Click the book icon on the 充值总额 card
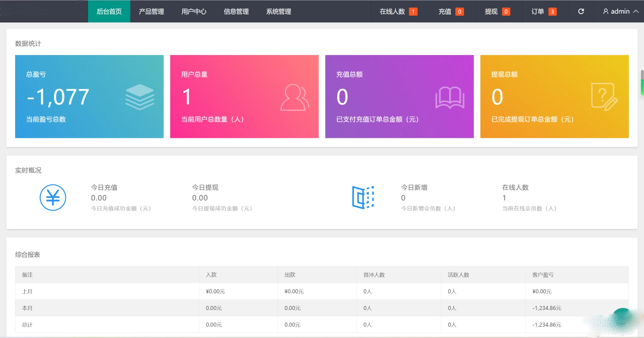The image size is (644, 338). (x=451, y=97)
